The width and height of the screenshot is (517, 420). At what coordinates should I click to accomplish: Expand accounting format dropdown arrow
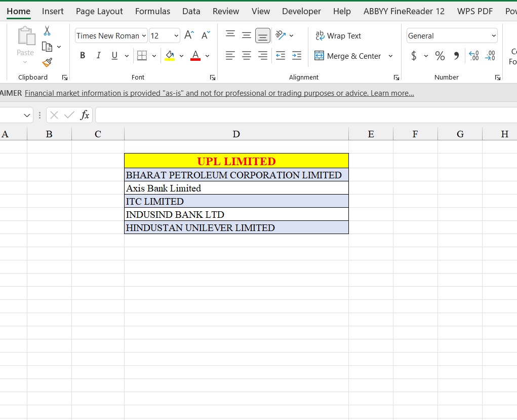(426, 56)
